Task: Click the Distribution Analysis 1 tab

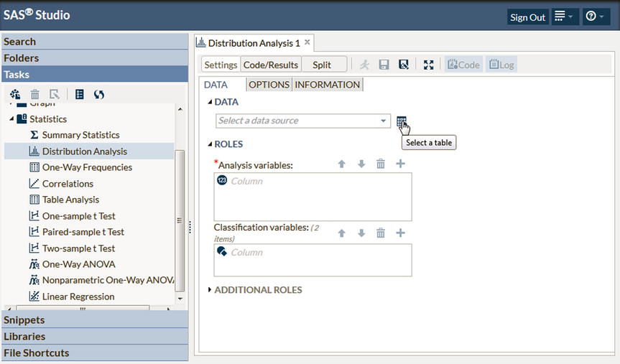Action: click(x=254, y=42)
